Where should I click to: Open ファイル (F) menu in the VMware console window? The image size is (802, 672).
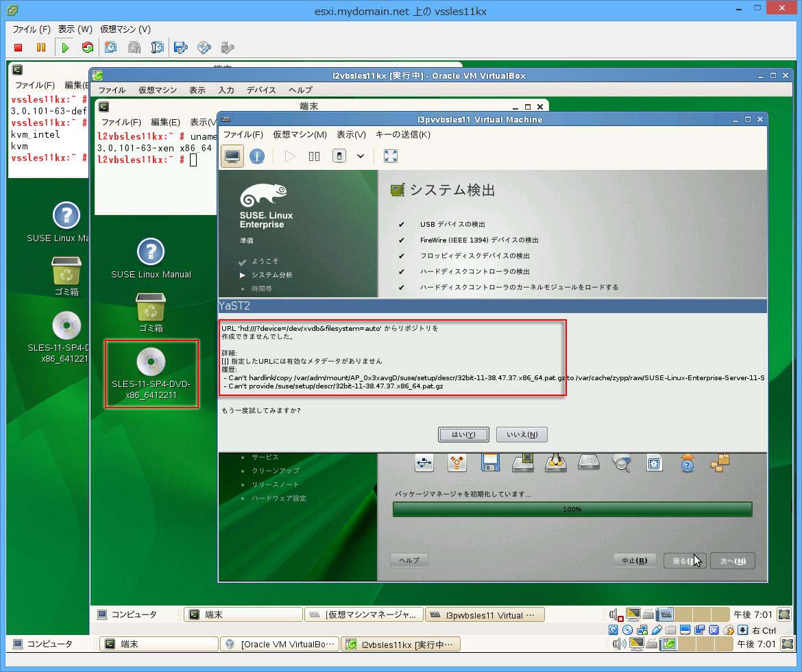coord(32,29)
